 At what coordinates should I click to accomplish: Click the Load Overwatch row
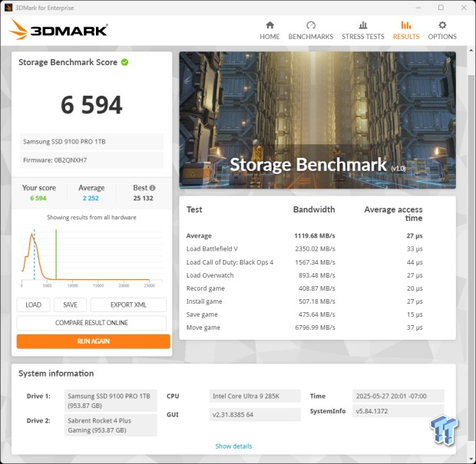coord(305,275)
